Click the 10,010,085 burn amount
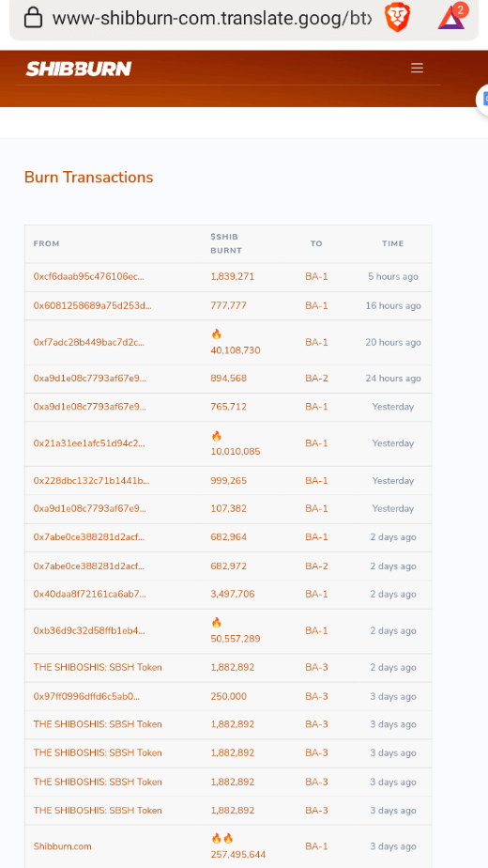The width and height of the screenshot is (488, 868). click(236, 452)
